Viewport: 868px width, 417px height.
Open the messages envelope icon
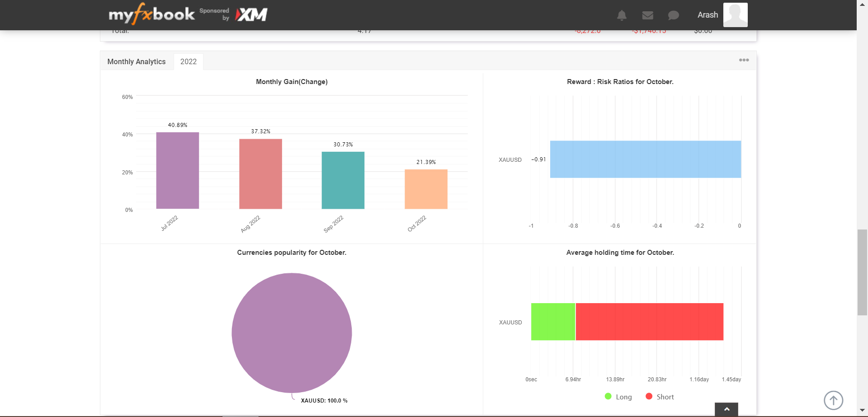(647, 15)
